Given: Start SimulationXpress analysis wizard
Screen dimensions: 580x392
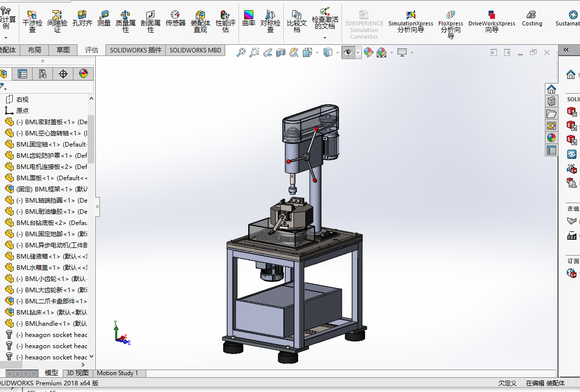Looking at the screenshot, I should click(411, 21).
